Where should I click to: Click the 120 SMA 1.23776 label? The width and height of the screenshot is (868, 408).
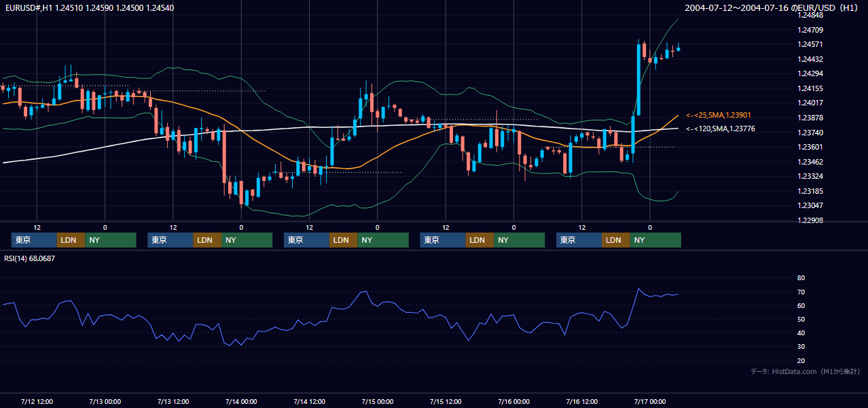tap(721, 129)
